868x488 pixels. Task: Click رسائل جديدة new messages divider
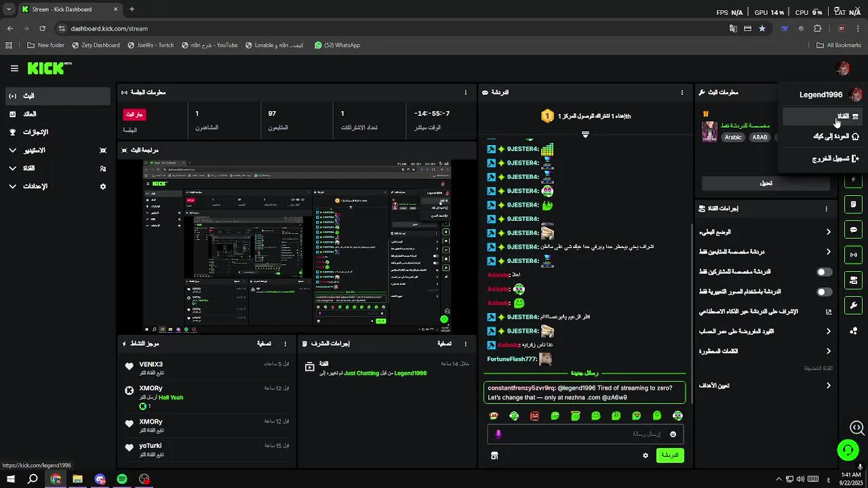point(585,373)
